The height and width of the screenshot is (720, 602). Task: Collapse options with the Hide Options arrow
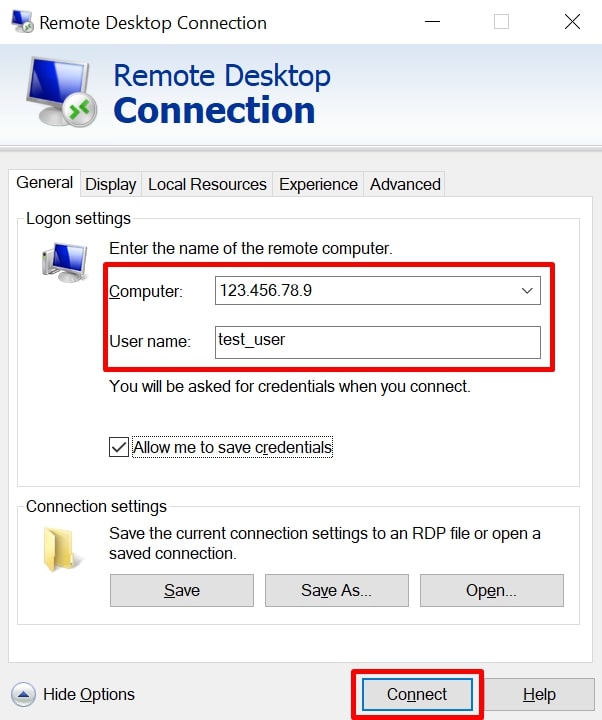(x=23, y=694)
